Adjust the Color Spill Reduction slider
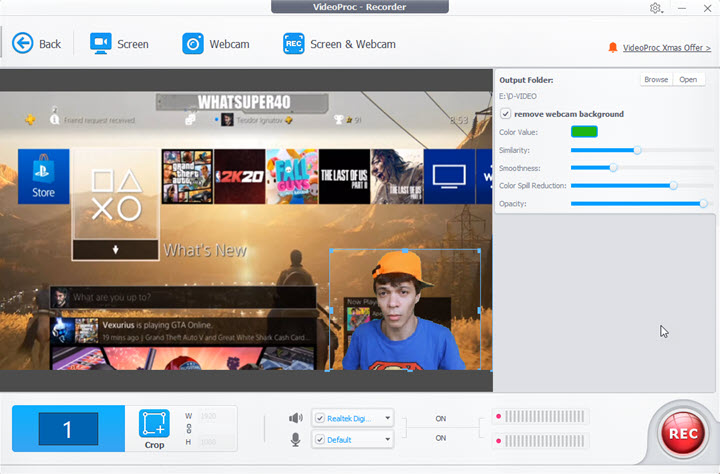This screenshot has width=720, height=474. click(x=673, y=186)
